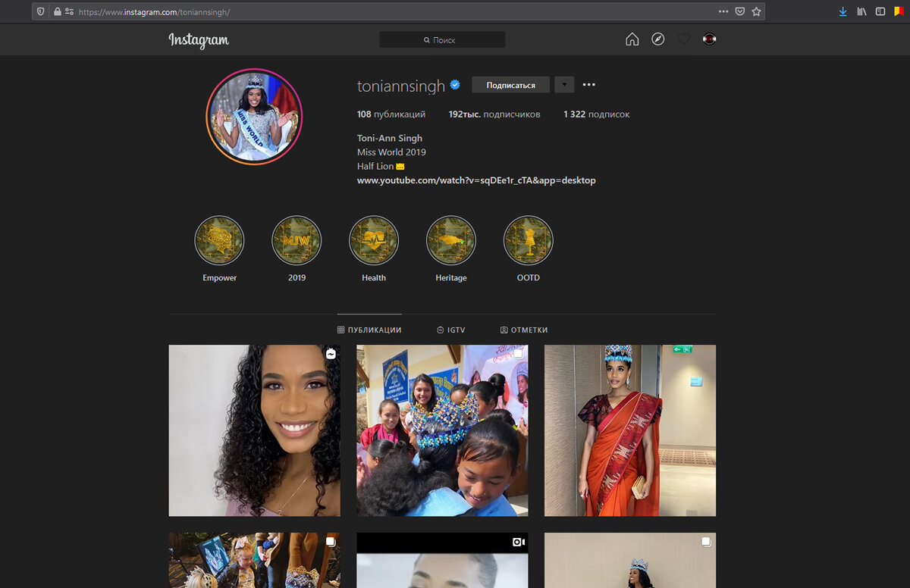Open the Explore compass icon

[x=657, y=39]
